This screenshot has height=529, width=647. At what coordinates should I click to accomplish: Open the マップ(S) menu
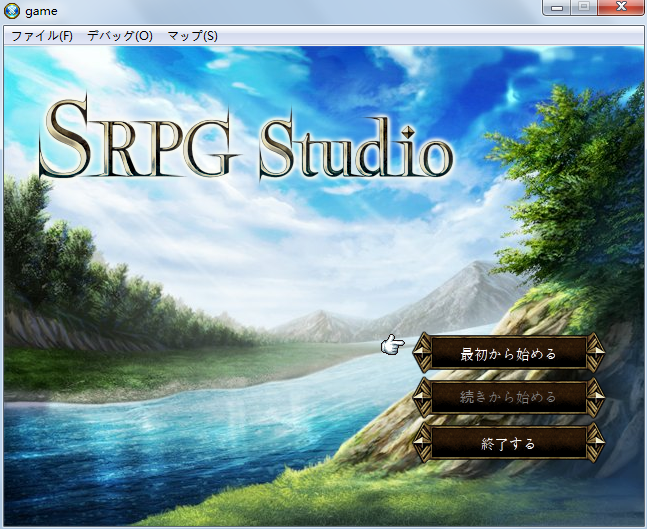(x=192, y=36)
